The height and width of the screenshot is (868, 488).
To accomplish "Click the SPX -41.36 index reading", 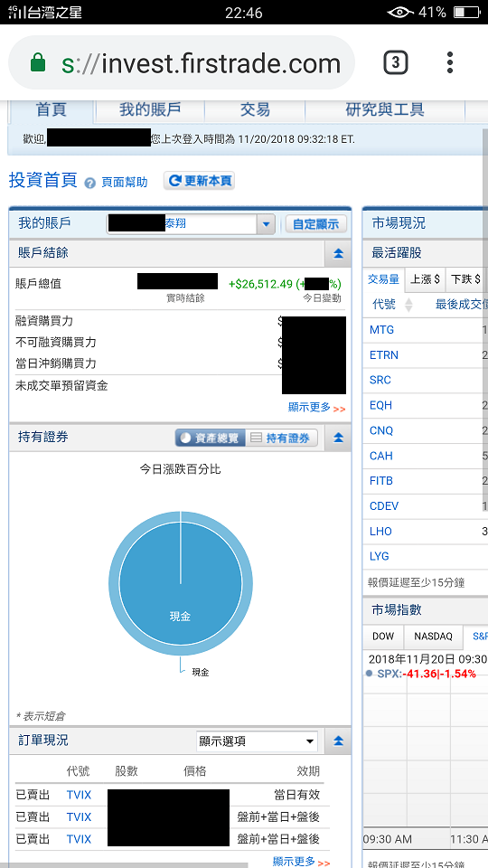I will tap(421, 674).
